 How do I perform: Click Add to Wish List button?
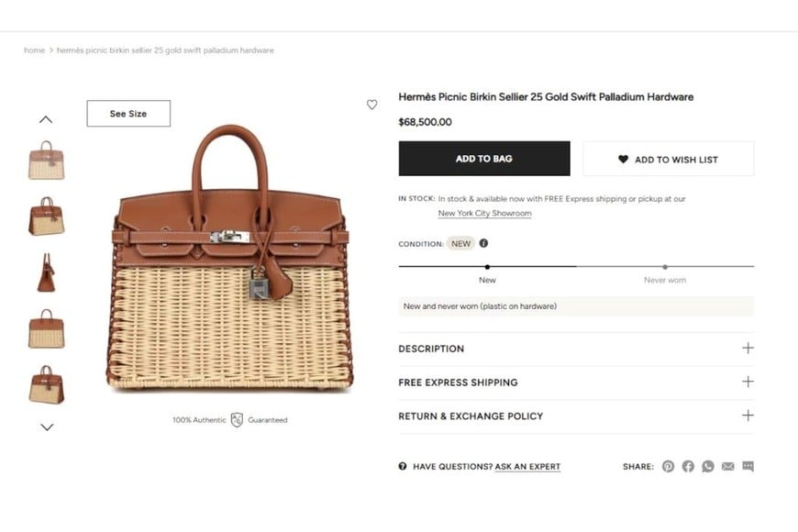pyautogui.click(x=668, y=159)
